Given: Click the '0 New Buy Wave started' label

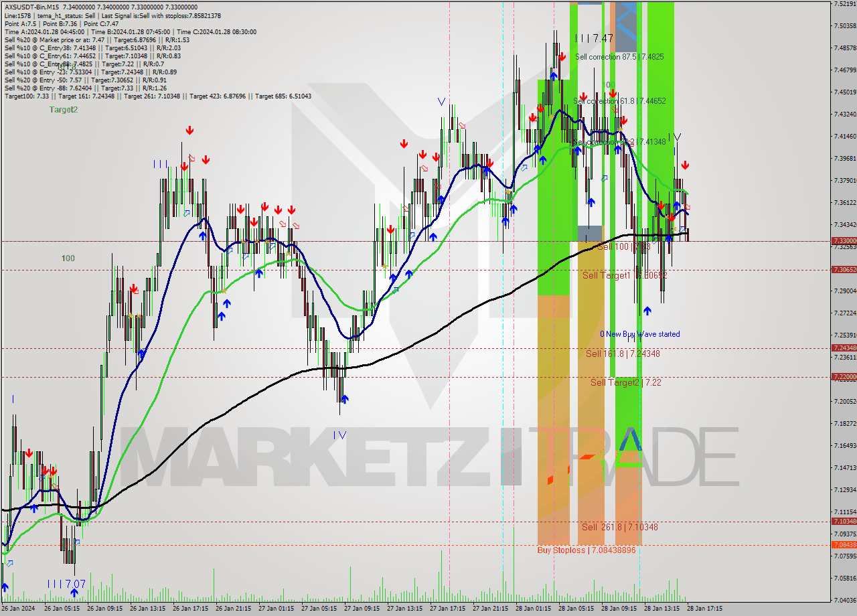Looking at the screenshot, I should (639, 334).
